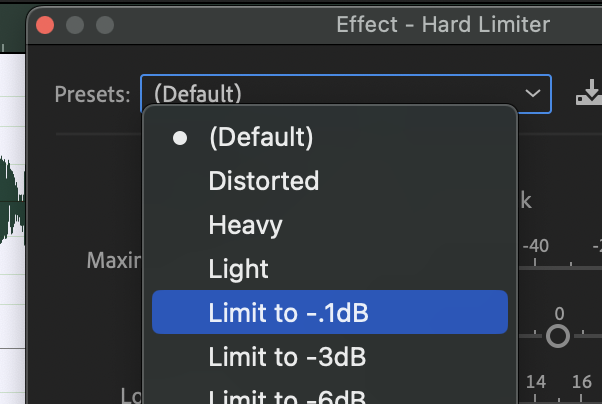
Task: Click the Presets label text
Action: pos(93,95)
